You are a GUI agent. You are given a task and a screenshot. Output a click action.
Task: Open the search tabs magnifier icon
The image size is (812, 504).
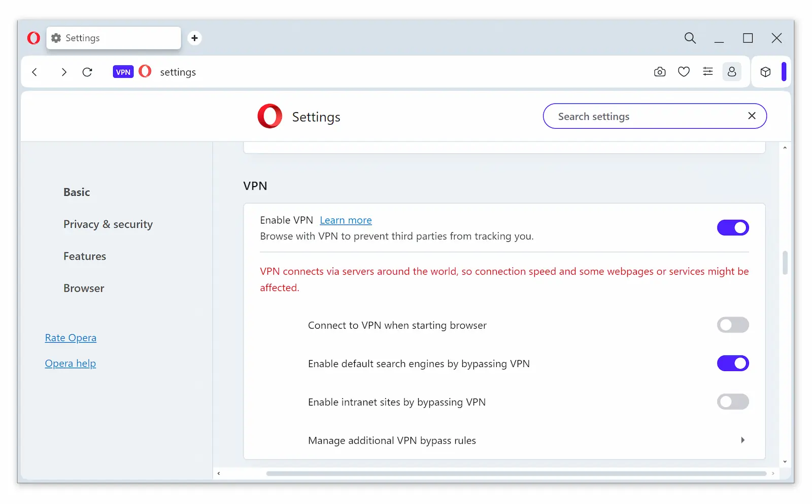point(690,38)
